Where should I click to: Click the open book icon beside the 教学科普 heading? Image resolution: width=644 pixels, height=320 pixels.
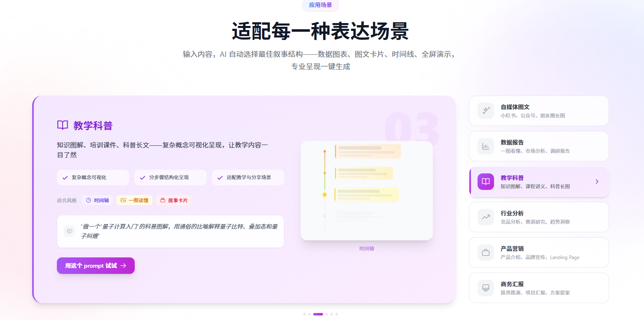coord(63,125)
